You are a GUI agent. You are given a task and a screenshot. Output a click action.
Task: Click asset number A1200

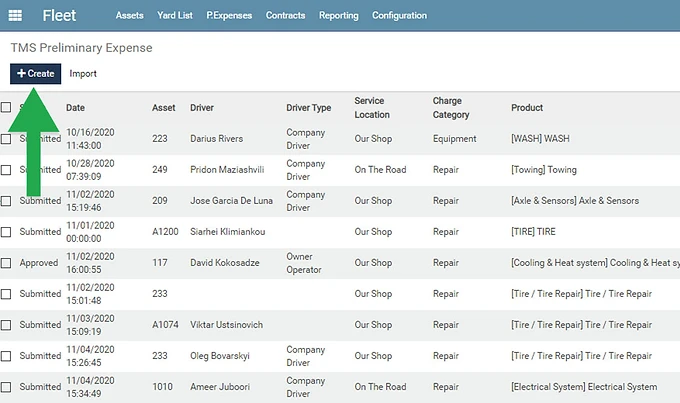(x=165, y=232)
